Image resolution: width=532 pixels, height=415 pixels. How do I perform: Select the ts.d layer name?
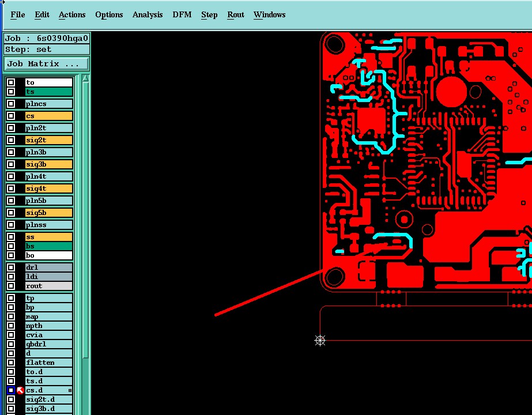[x=49, y=381]
